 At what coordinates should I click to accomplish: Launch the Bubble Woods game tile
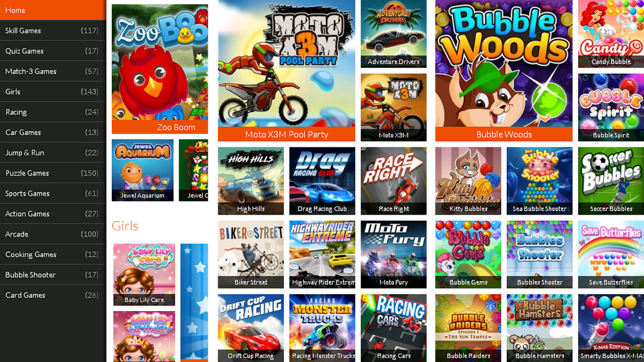(504, 71)
